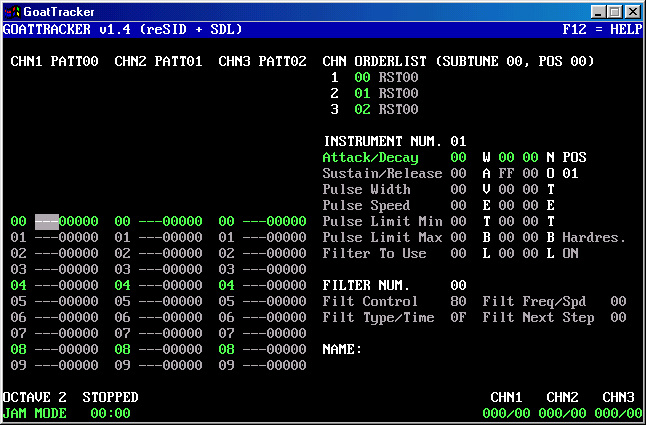
Task: Click the Filter To Use value 00
Action: (x=458, y=254)
